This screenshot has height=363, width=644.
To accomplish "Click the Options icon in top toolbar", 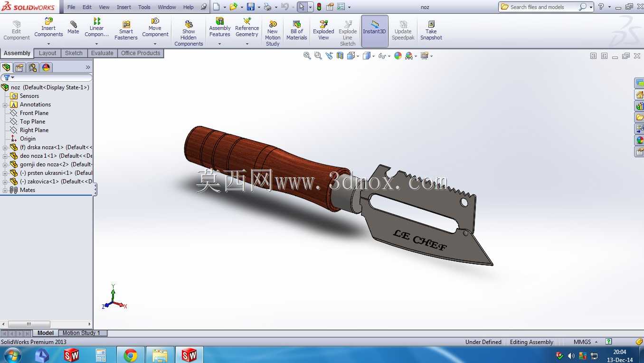I will (x=341, y=7).
